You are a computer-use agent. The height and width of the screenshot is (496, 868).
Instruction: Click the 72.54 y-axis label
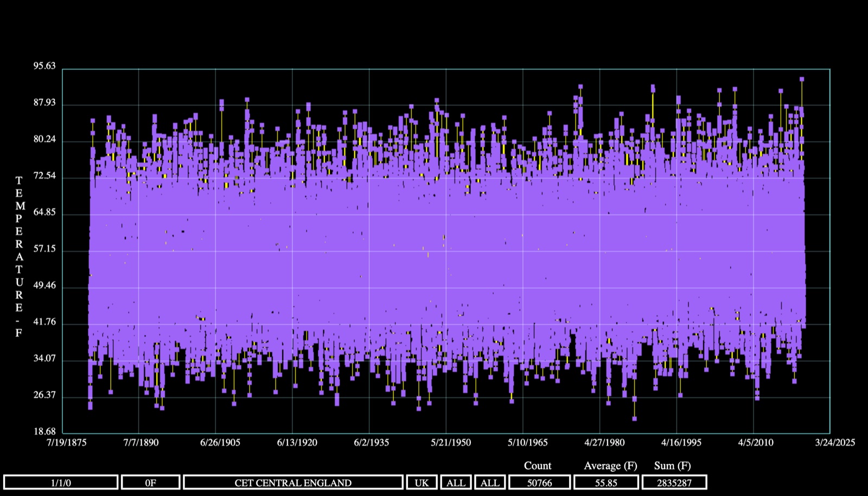point(44,175)
